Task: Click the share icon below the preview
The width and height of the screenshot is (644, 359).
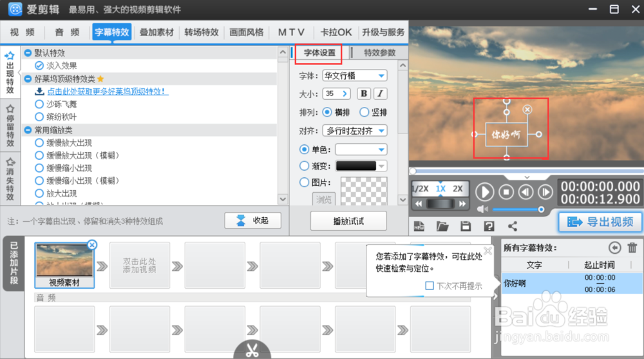Action: (513, 226)
